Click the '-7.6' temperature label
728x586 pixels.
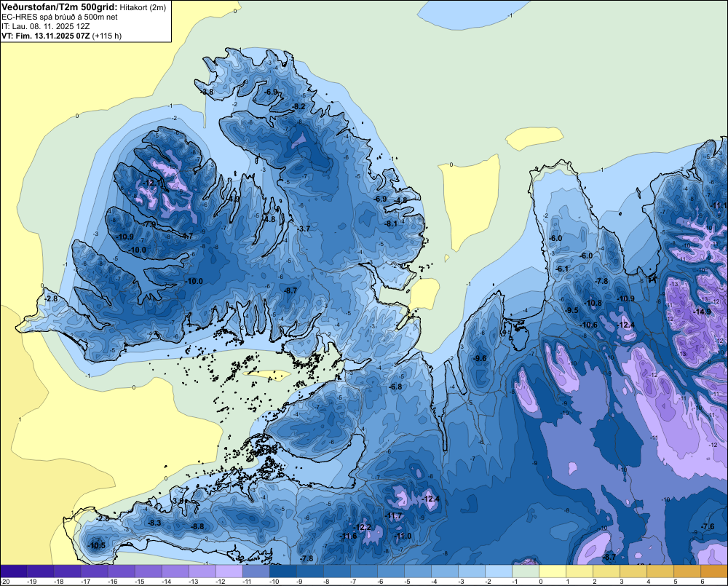click(x=708, y=526)
